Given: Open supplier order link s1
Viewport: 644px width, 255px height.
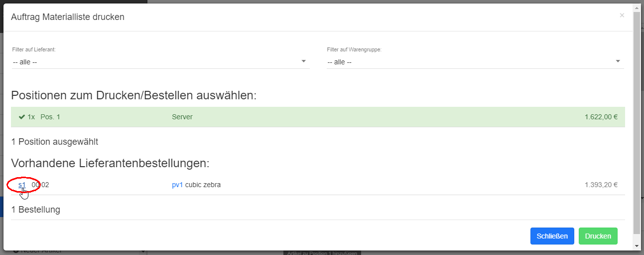Looking at the screenshot, I should (22, 185).
